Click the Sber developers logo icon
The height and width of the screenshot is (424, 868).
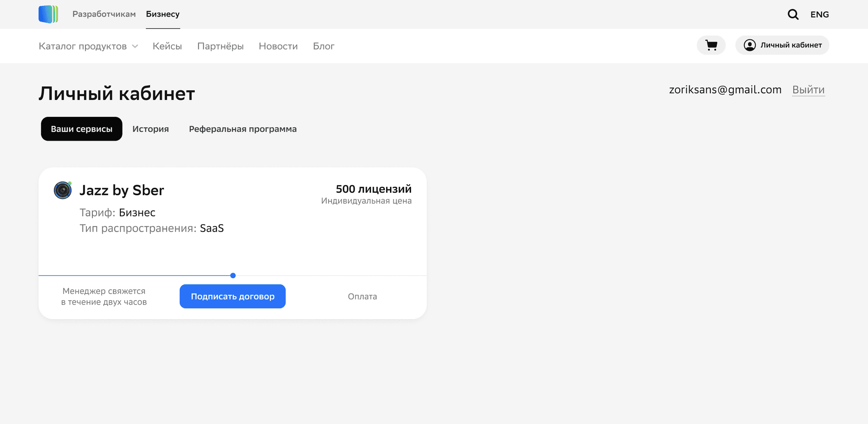click(x=48, y=14)
